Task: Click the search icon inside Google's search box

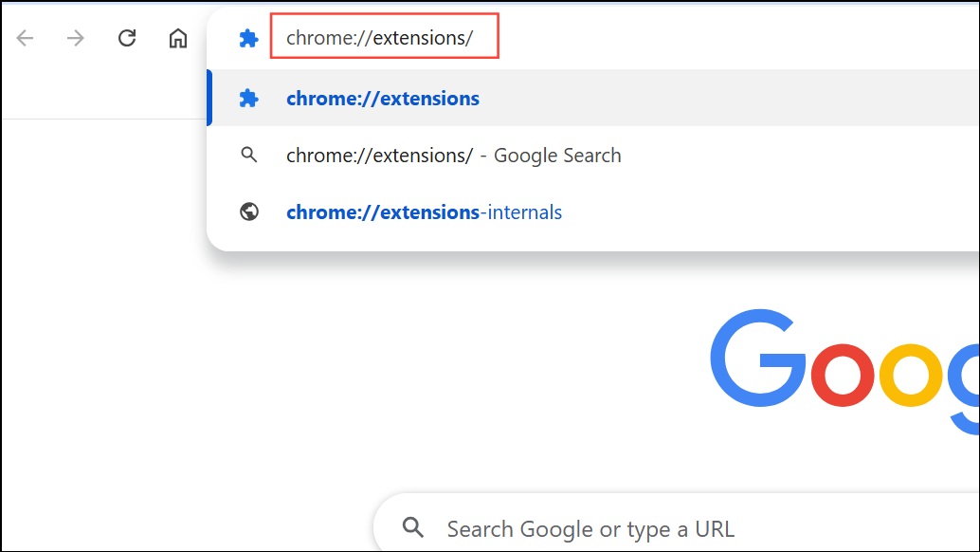Action: tap(413, 528)
